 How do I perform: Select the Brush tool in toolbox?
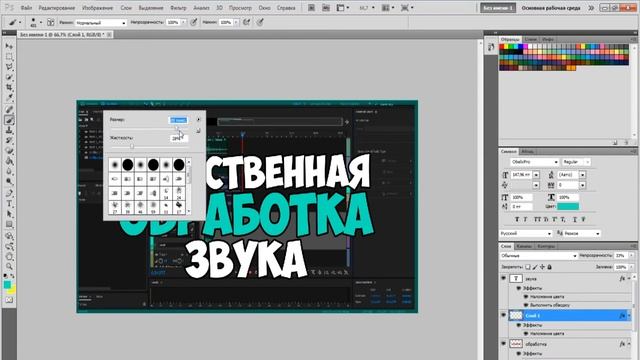tap(9, 120)
